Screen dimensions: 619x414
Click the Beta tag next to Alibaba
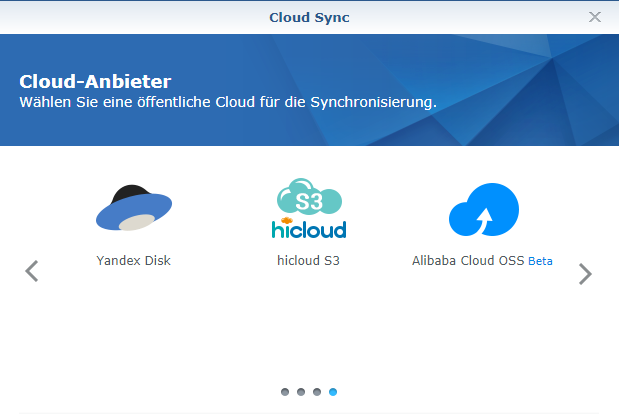(540, 261)
